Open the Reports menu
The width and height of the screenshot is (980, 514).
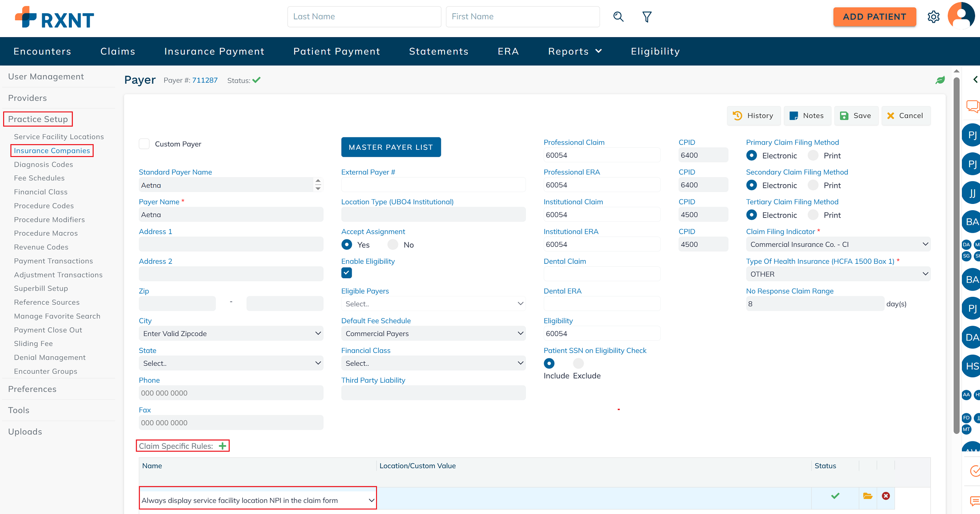coord(575,51)
